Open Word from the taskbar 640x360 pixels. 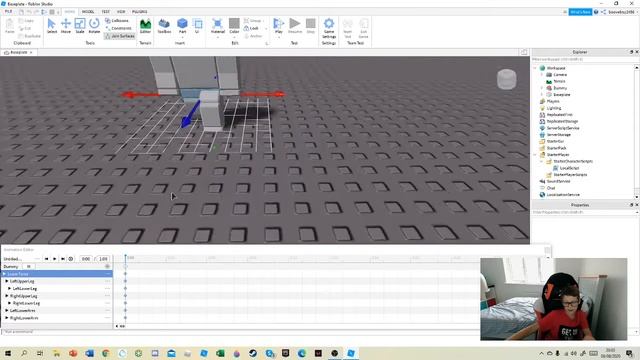click(x=89, y=353)
